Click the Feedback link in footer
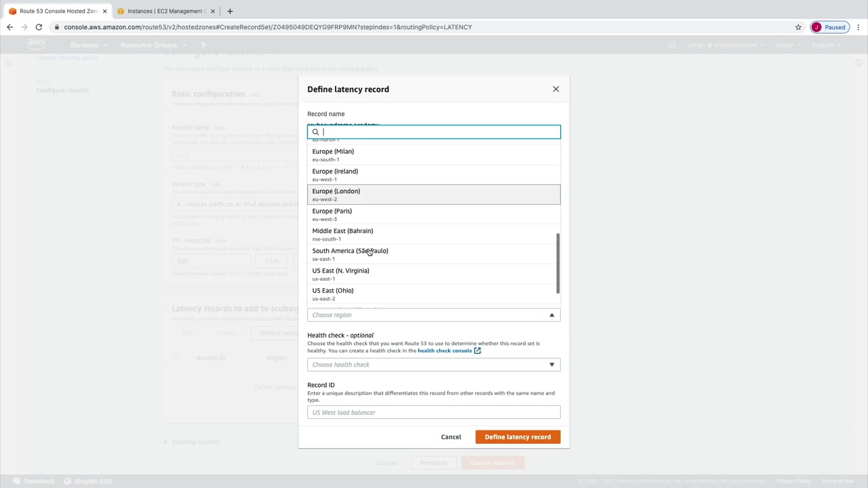The height and width of the screenshot is (488, 868). 34,481
